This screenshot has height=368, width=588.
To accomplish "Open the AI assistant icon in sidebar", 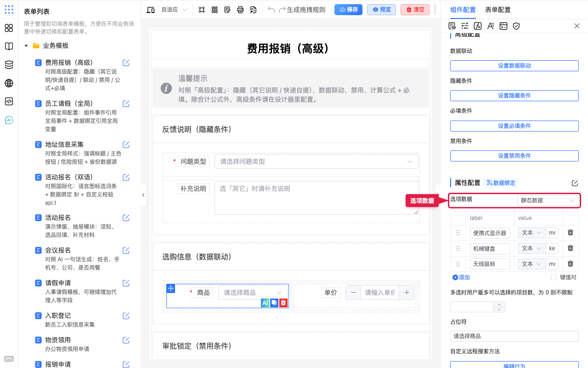I will coord(9,120).
